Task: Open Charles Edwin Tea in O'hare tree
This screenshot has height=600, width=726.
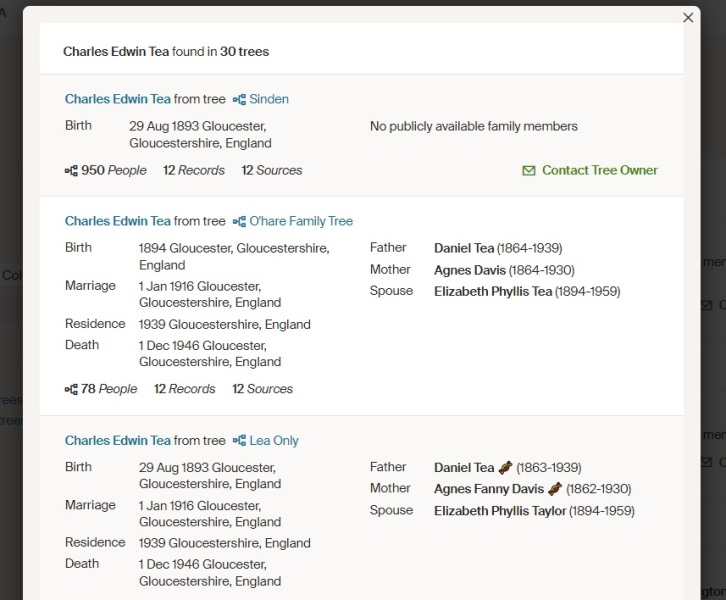Action: pyautogui.click(x=117, y=221)
